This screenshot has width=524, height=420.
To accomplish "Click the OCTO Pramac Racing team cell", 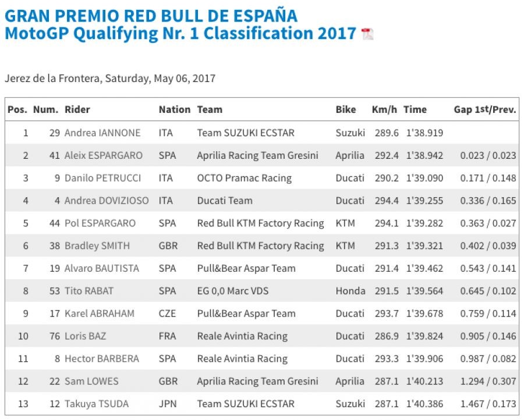I will click(245, 178).
